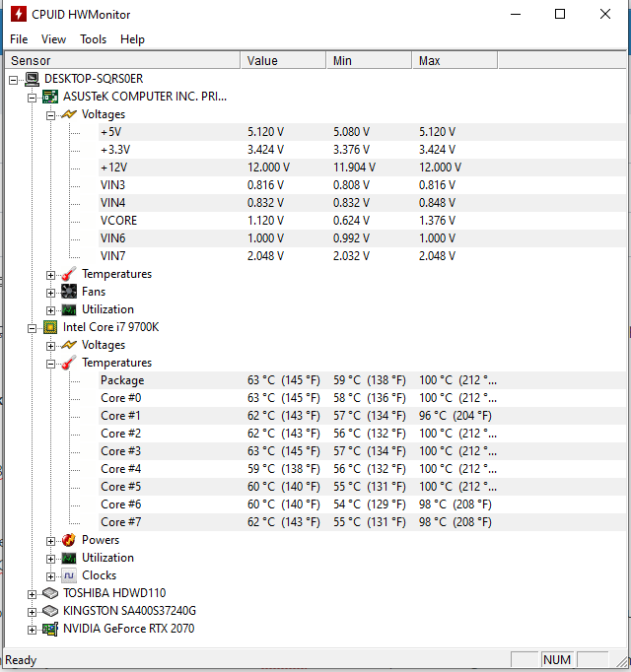631x672 pixels.
Task: Select the VIN3 row
Action: pos(362,185)
